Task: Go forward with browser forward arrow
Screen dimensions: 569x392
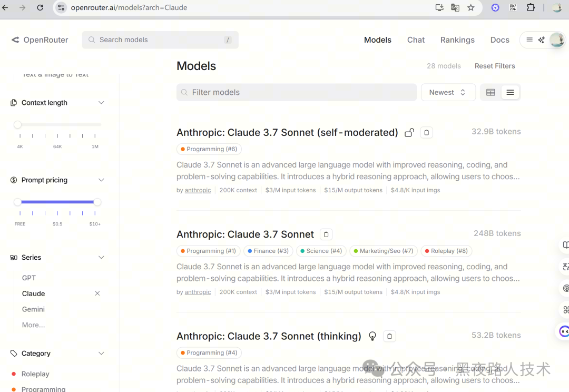Action: [x=23, y=7]
